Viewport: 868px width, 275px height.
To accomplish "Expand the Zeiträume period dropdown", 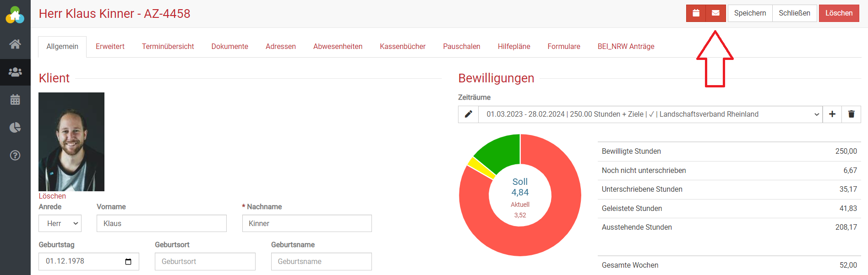I will tap(650, 114).
